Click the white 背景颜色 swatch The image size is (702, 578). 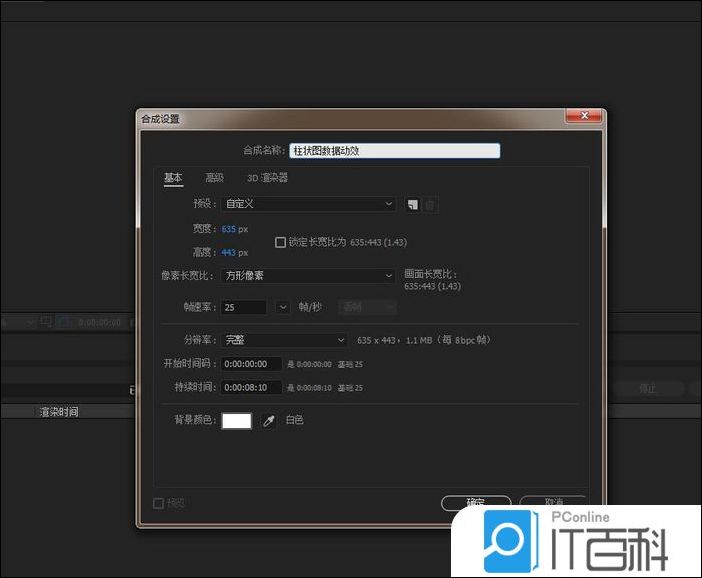click(237, 421)
